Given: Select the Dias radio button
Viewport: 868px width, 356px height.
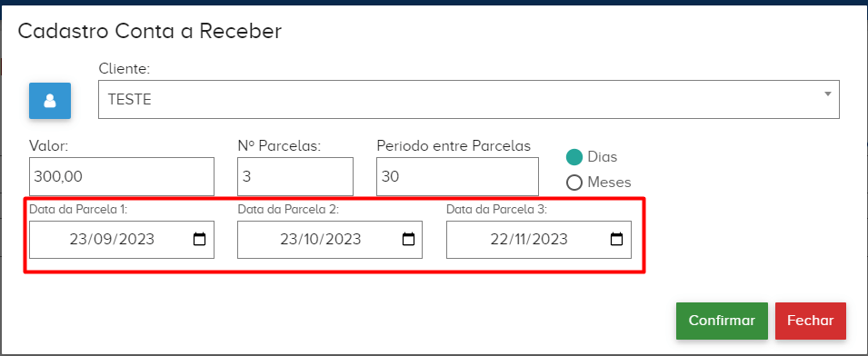Looking at the screenshot, I should [574, 157].
